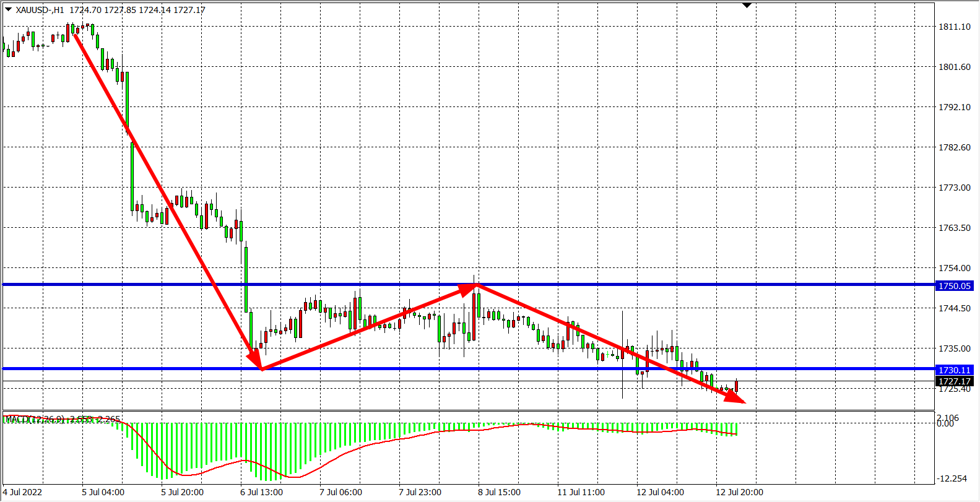Click the 1730.11 blue price label
980x502 pixels.
[954, 370]
